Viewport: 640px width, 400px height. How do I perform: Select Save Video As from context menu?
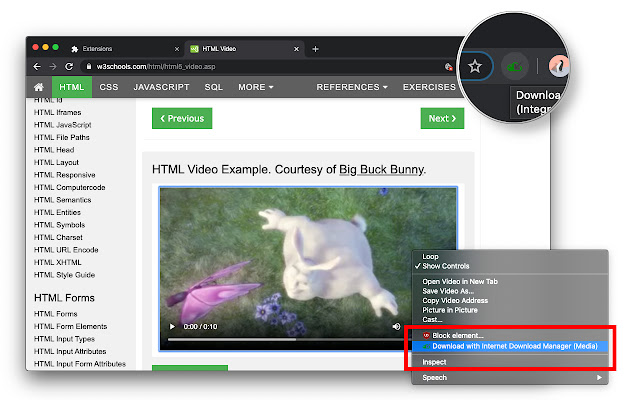pos(449,290)
